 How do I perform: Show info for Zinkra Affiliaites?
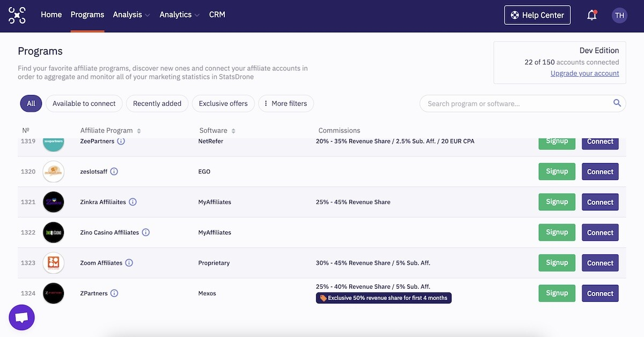coord(133,202)
